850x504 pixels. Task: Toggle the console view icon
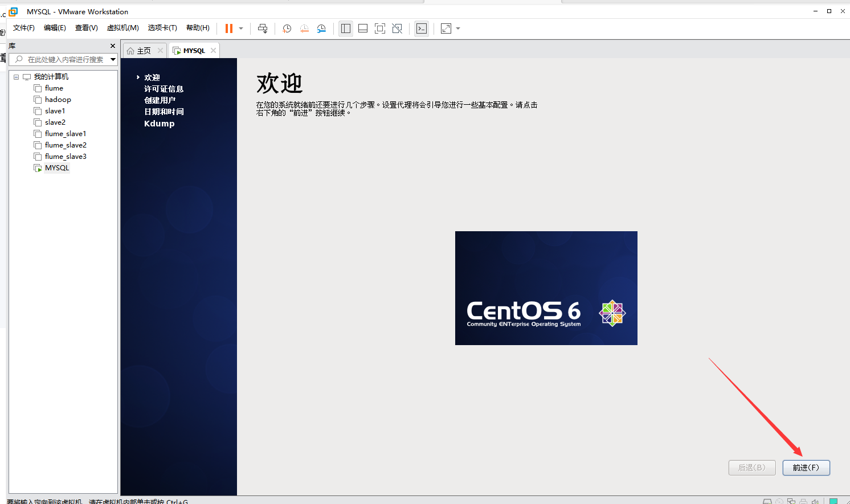click(422, 28)
